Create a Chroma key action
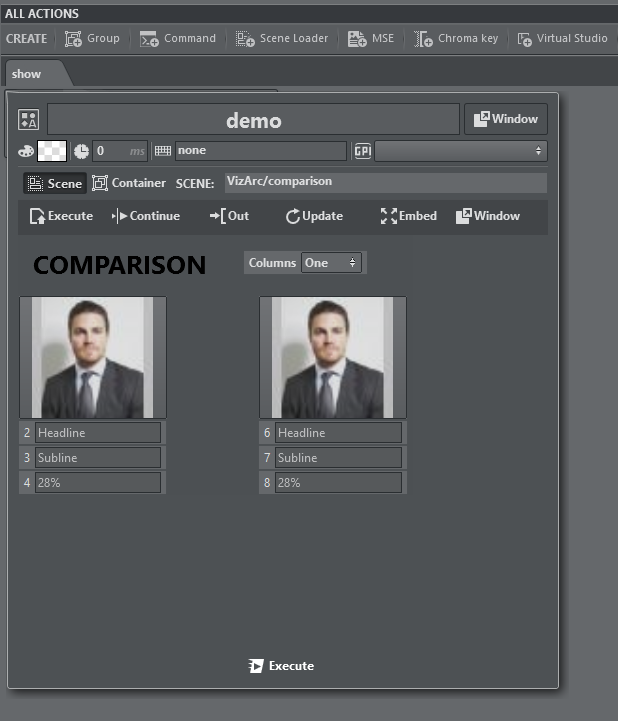The height and width of the screenshot is (721, 618). (456, 39)
